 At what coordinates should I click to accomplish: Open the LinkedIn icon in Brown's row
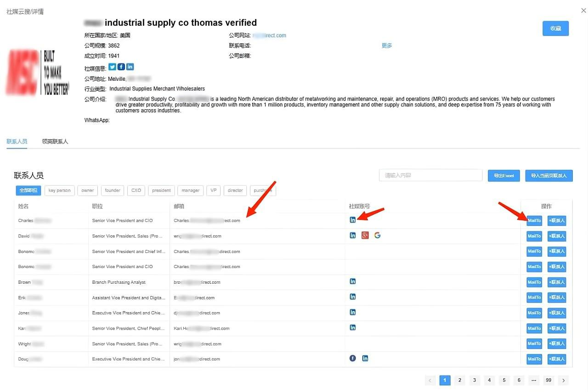(x=353, y=281)
